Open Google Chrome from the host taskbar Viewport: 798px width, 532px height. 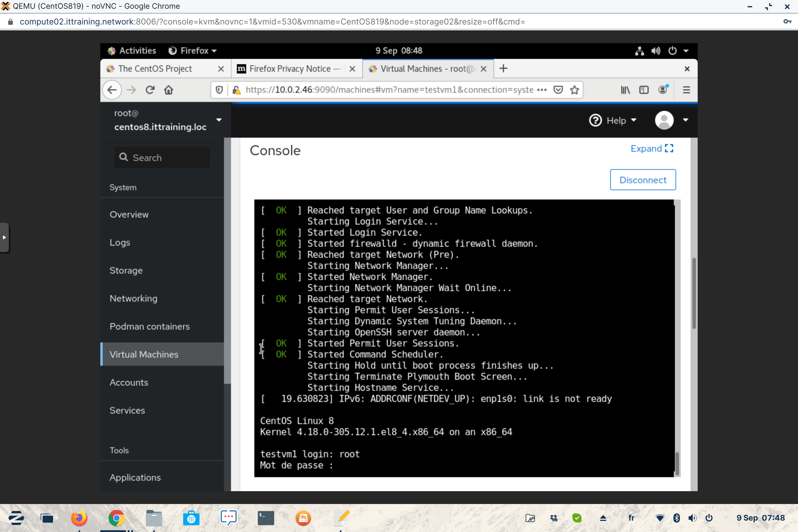(x=116, y=518)
